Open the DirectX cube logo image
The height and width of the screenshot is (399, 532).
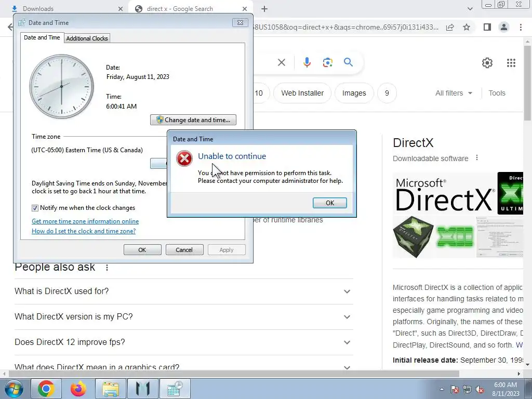pos(413,237)
